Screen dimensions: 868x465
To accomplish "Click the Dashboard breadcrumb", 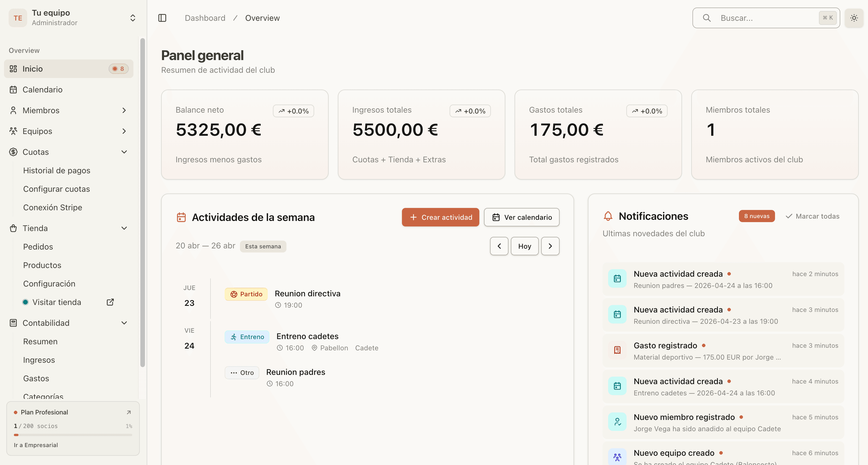I will 205,18.
